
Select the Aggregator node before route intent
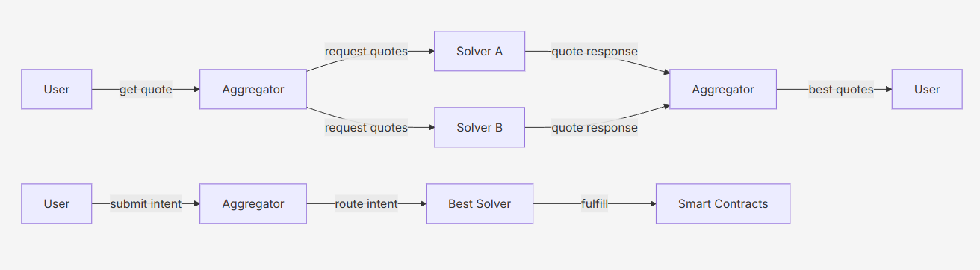253,203
